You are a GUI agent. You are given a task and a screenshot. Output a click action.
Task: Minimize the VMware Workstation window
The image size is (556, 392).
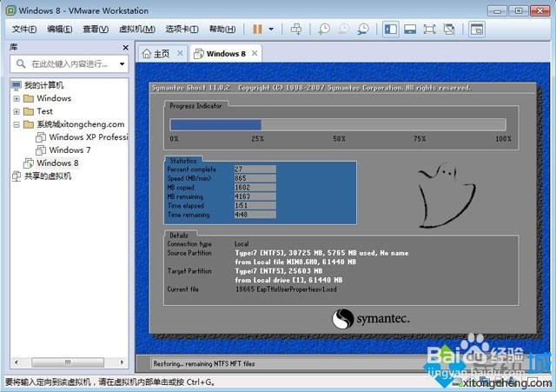(x=497, y=10)
